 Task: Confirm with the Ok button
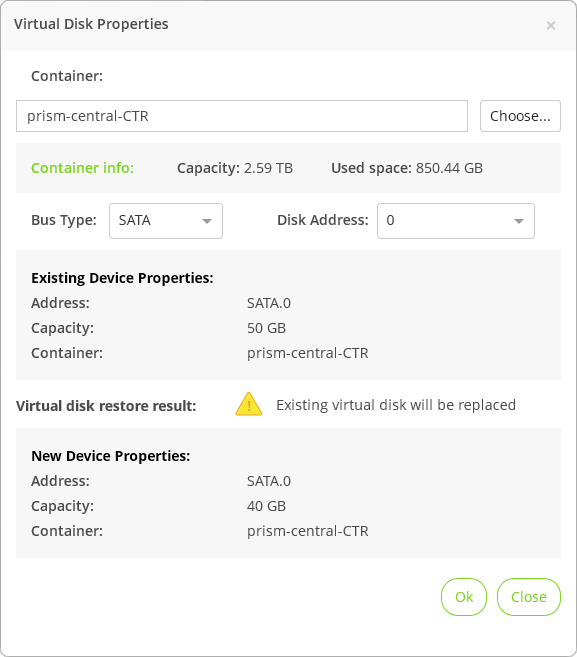[464, 597]
